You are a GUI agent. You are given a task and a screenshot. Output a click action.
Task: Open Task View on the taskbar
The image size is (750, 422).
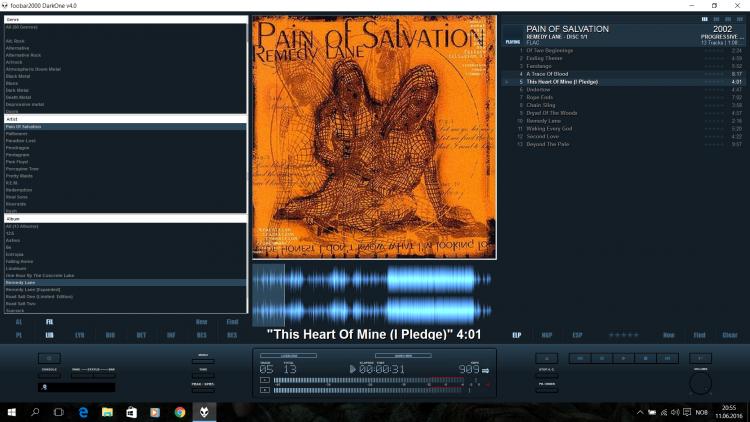click(x=58, y=412)
